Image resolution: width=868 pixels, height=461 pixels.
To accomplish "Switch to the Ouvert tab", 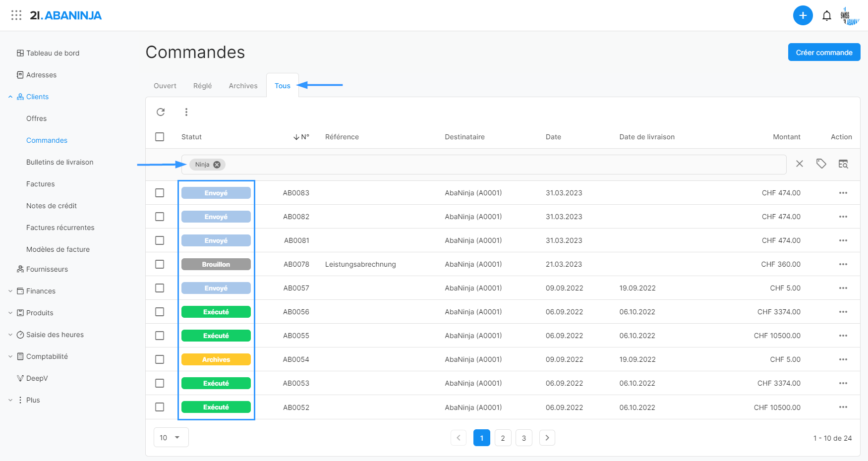I will (165, 86).
